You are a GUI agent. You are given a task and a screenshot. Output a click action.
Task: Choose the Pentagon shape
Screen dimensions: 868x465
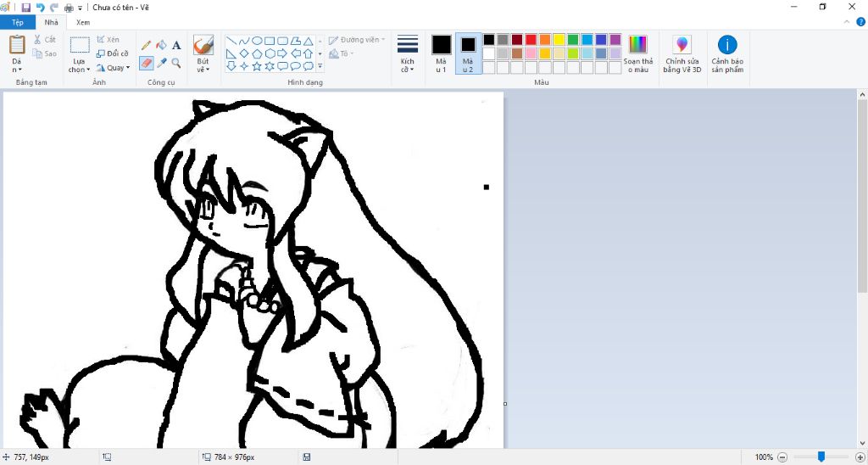tap(257, 53)
